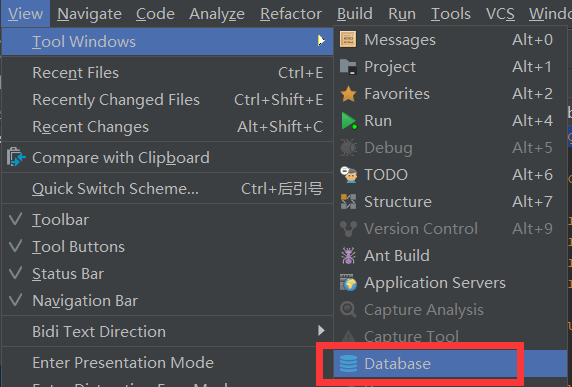Expand the Bidi Text Direction submenu

point(321,331)
